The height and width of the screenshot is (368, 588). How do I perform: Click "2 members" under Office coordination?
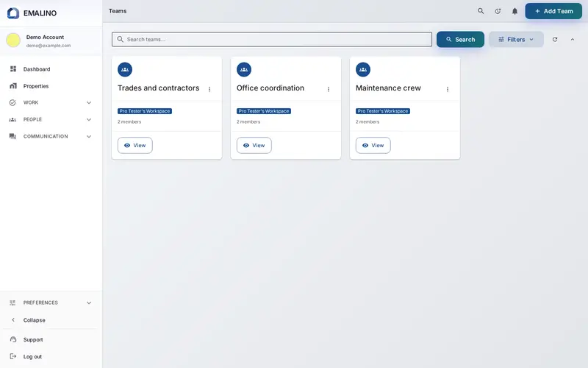(x=248, y=121)
